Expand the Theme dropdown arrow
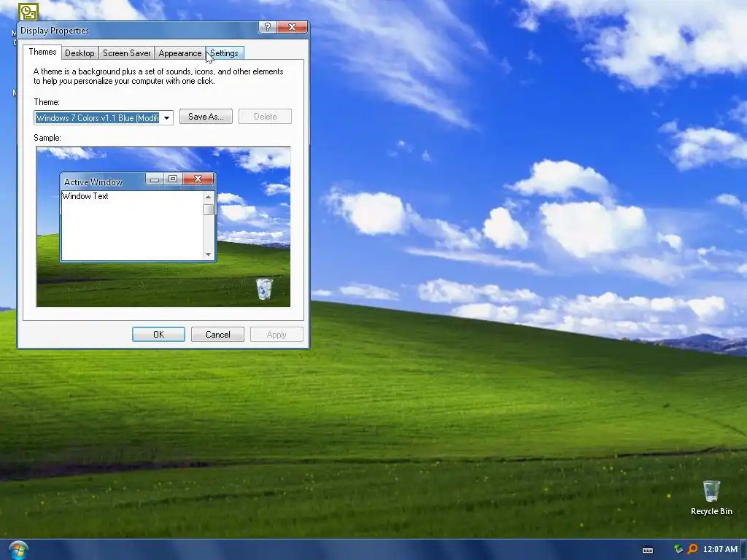Image resolution: width=747 pixels, height=560 pixels. 167,117
